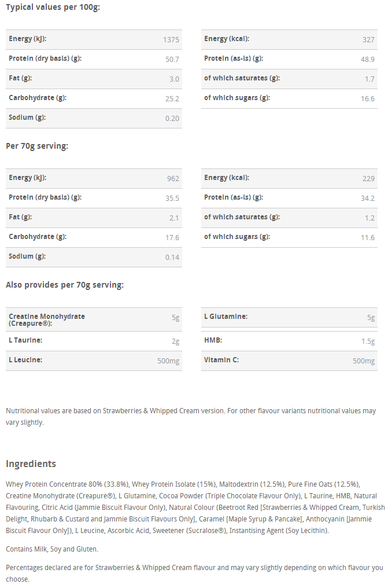Click the Carbohydrate 17.6 row
Viewport: 392px width, 588px height.
(94, 237)
